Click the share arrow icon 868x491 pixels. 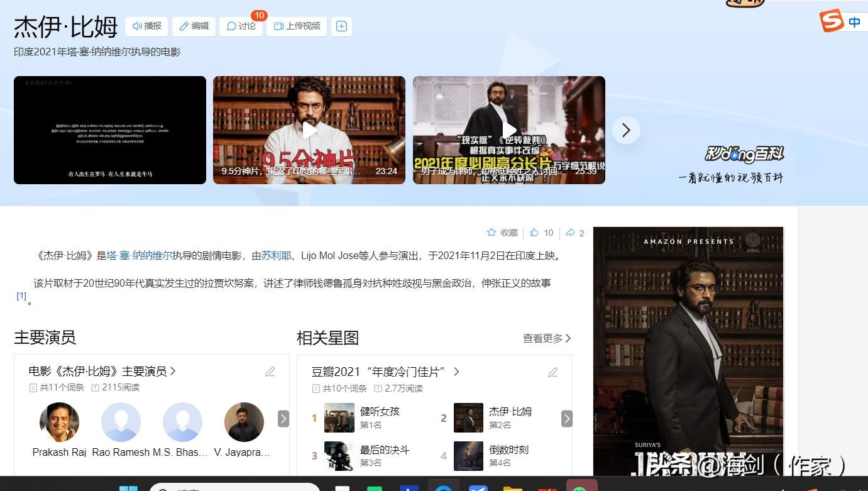point(570,233)
